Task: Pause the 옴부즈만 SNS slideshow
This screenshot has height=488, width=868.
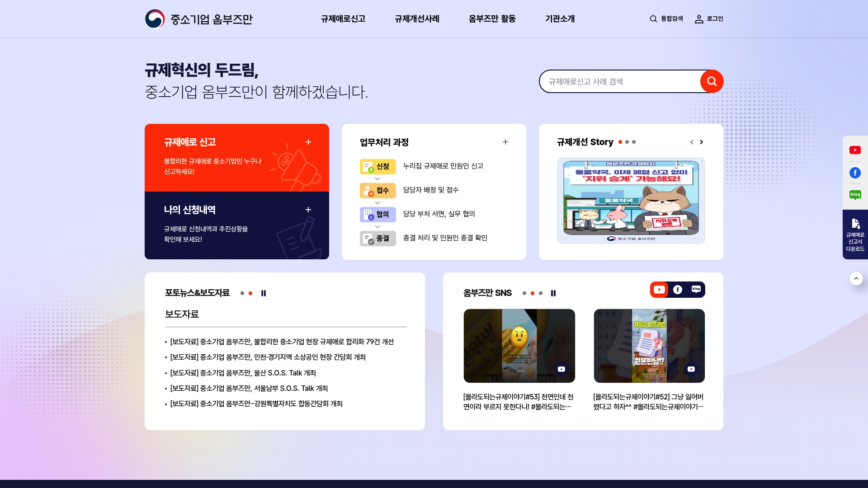Action: [x=554, y=293]
